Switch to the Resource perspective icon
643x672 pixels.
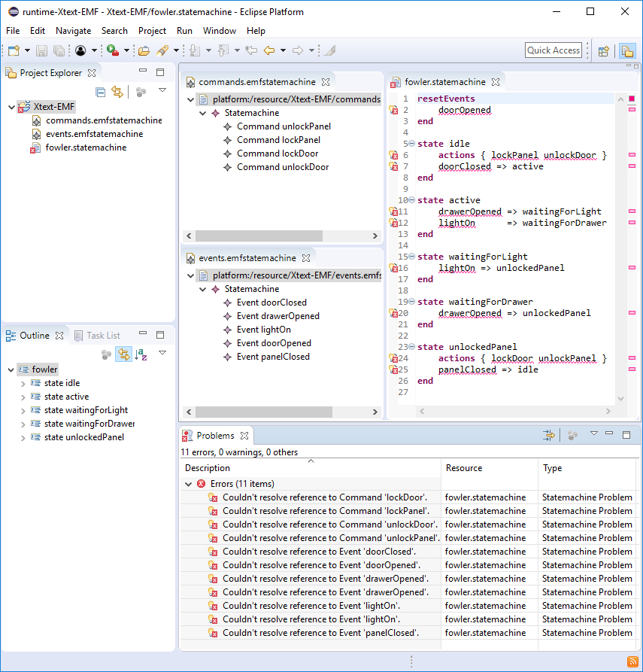click(x=627, y=51)
